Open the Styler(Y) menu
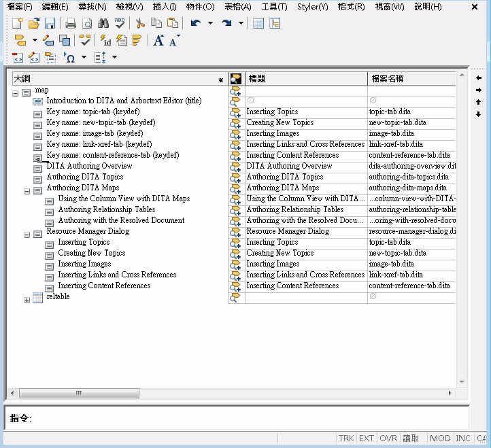The image size is (491, 448). pyautogui.click(x=313, y=7)
